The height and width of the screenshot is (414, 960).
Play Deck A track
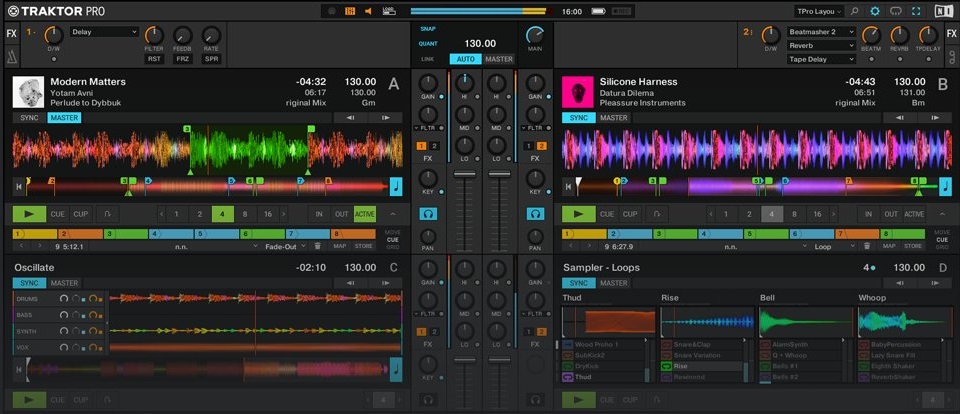(29, 214)
